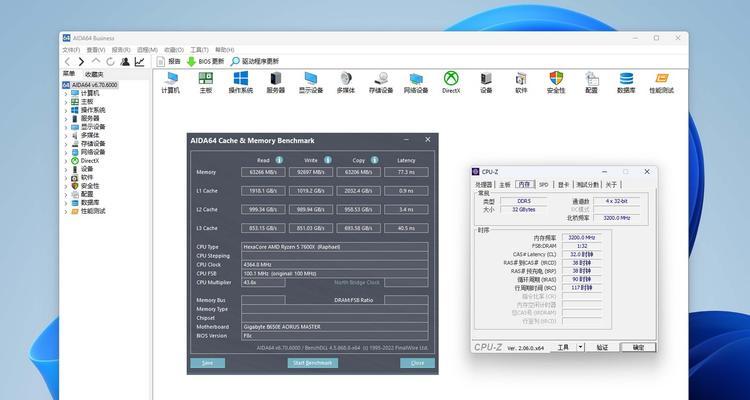
Task: Expand the 操作系统 tree node chevron
Action: 66,110
